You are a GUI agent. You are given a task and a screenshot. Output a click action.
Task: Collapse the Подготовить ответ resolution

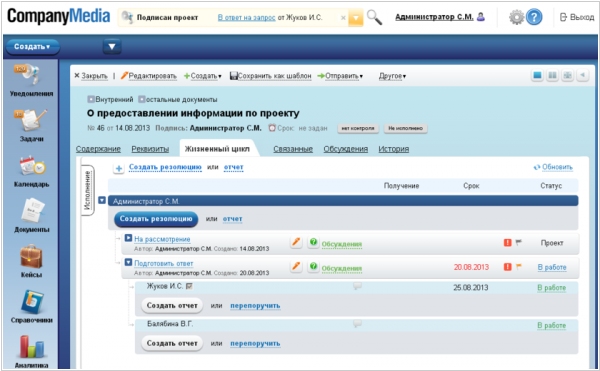point(128,262)
